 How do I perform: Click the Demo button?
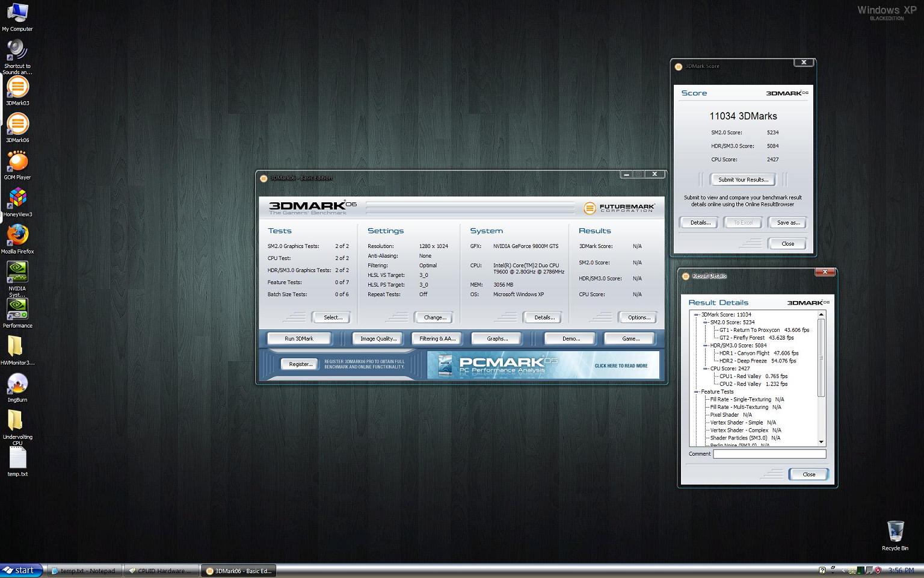click(570, 338)
